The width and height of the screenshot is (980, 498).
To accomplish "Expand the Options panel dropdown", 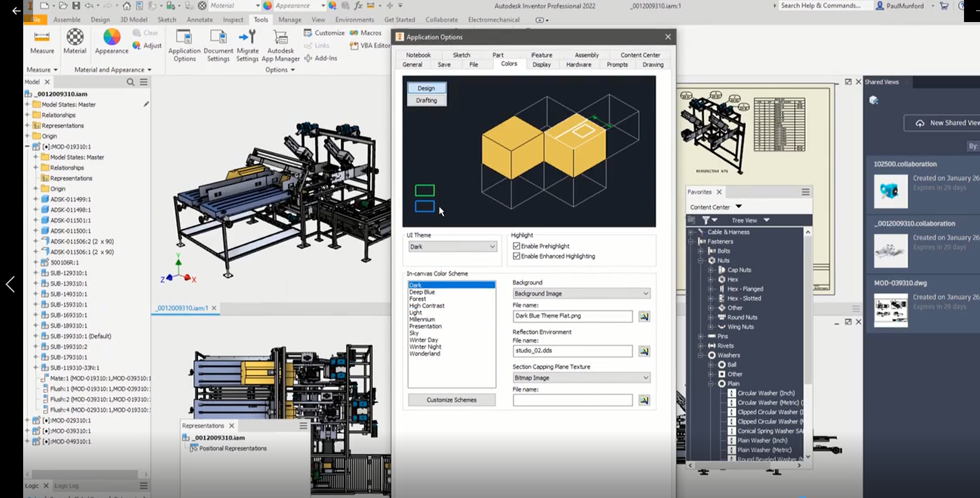I will coord(280,70).
